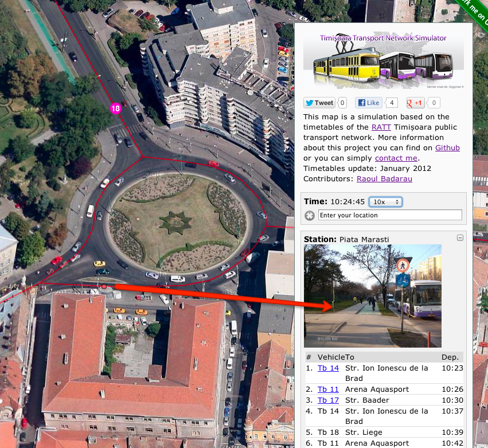Click the Tweet button

tap(319, 103)
